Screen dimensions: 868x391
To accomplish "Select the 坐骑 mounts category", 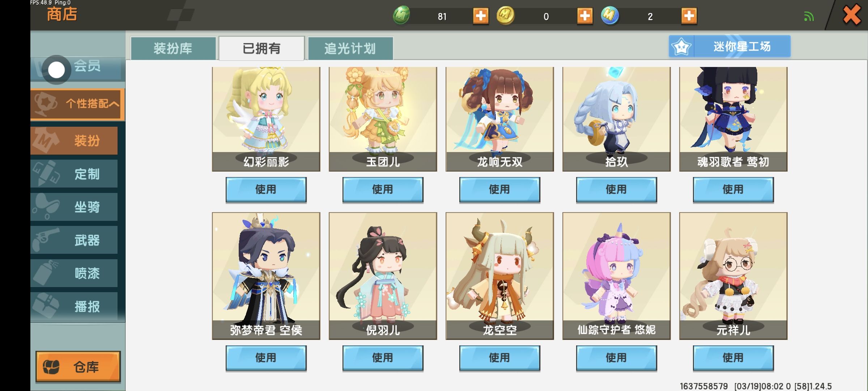I will [74, 207].
